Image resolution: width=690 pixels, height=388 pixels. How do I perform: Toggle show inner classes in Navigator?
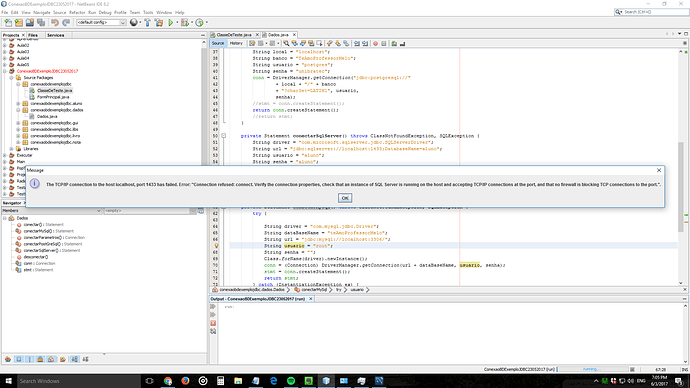51,359
